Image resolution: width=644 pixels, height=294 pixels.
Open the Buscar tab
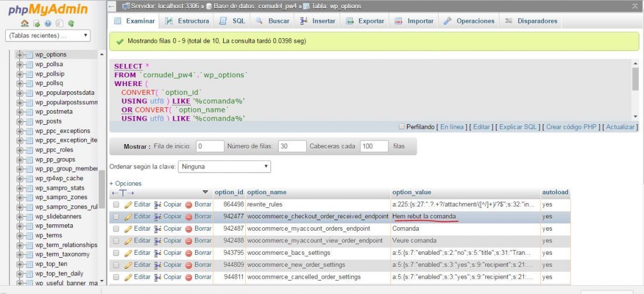pos(272,21)
